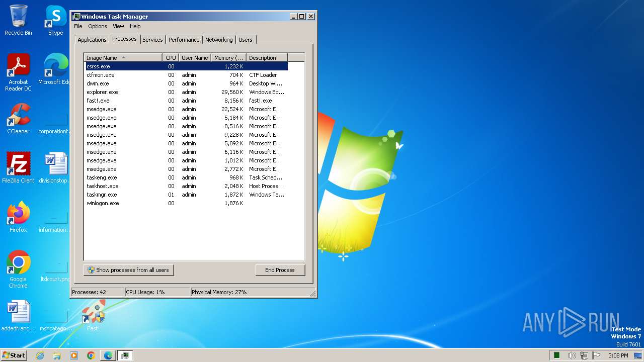This screenshot has height=362, width=644.
Task: Switch to the Processes tab
Action: (124, 39)
